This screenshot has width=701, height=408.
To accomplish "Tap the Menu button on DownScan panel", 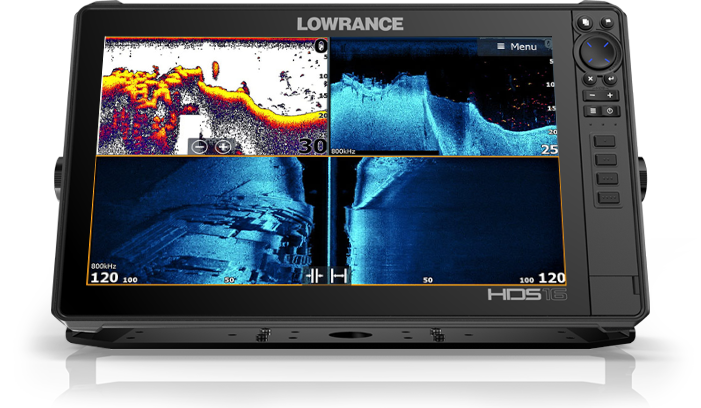I will click(515, 46).
